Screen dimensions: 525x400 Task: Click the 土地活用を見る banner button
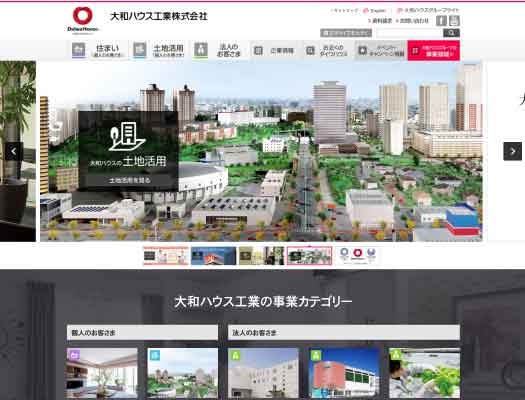tap(129, 180)
